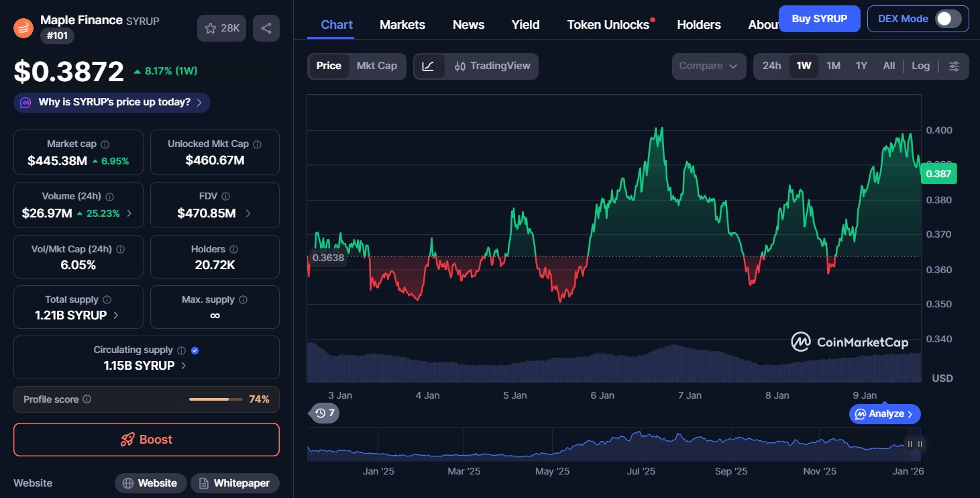The image size is (980, 498).
Task: Expand Why is SYRUP's price up today
Action: pyautogui.click(x=112, y=103)
